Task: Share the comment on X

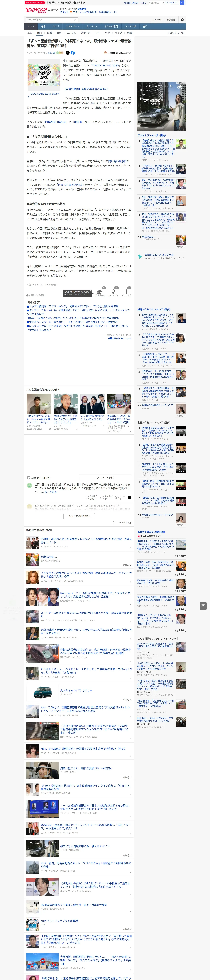Action: (x=130, y=498)
